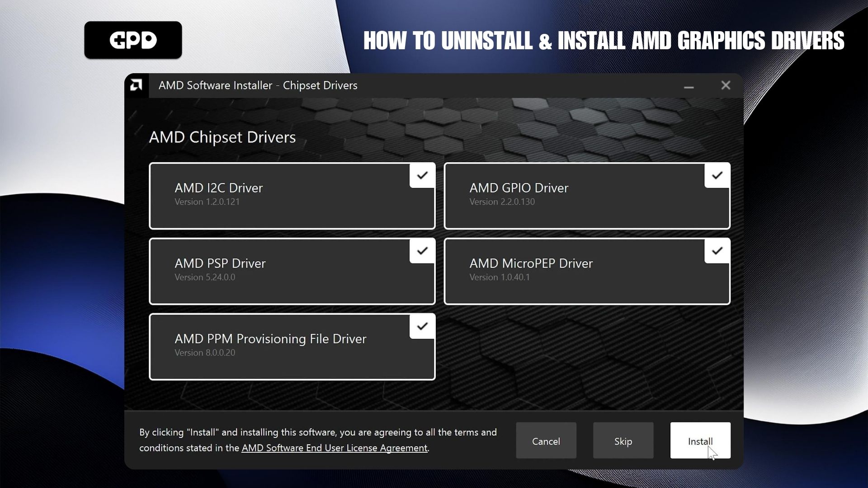
Task: Toggle the AMD PSP Driver checkmark
Action: 422,251
